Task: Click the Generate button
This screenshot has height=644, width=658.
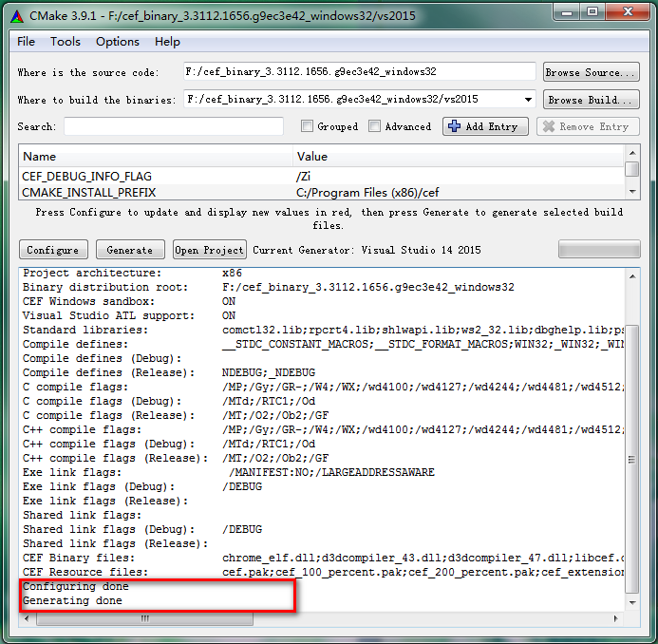Action: (130, 250)
